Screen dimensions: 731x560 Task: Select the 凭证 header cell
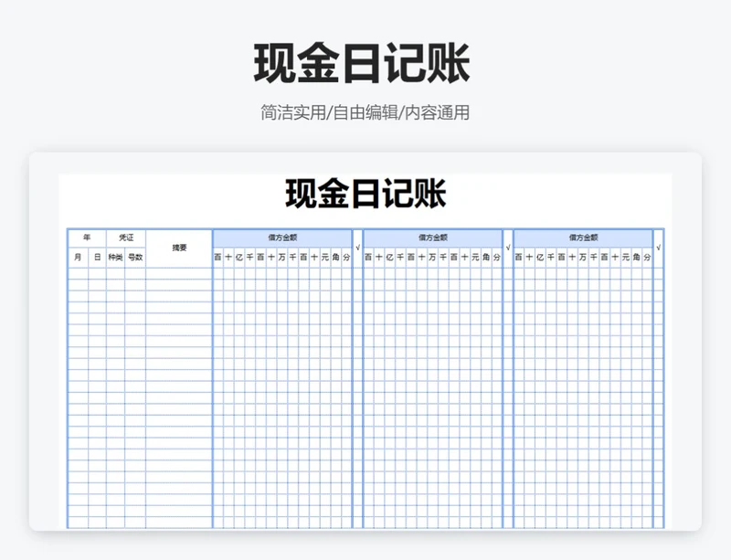[126, 238]
